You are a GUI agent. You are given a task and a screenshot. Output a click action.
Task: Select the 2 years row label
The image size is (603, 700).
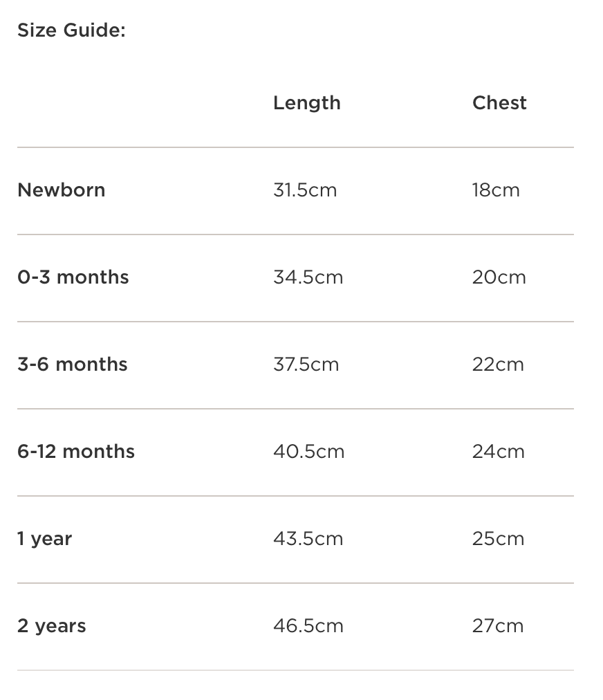pyautogui.click(x=52, y=626)
